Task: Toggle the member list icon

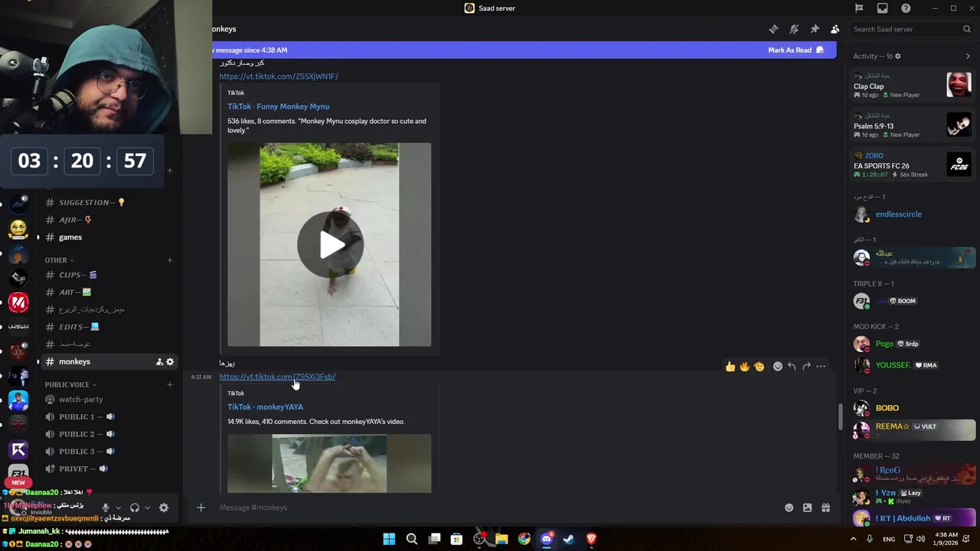Action: click(x=835, y=29)
